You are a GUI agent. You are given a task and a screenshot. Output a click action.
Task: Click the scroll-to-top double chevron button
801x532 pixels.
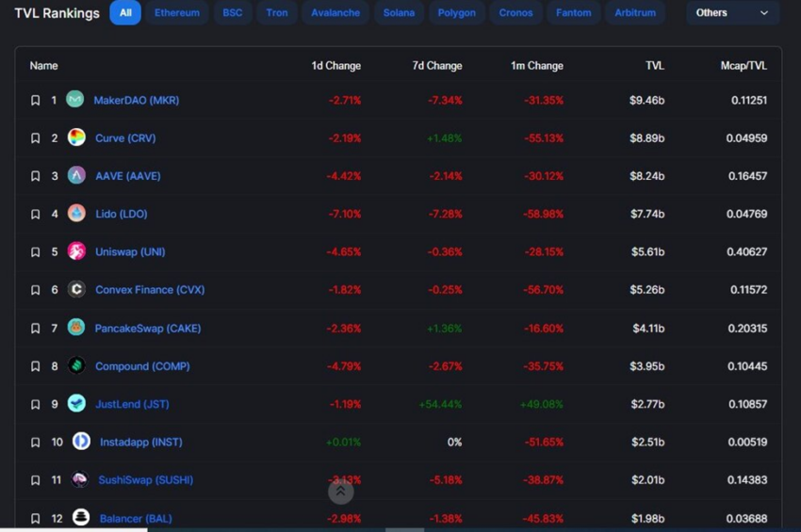341,492
